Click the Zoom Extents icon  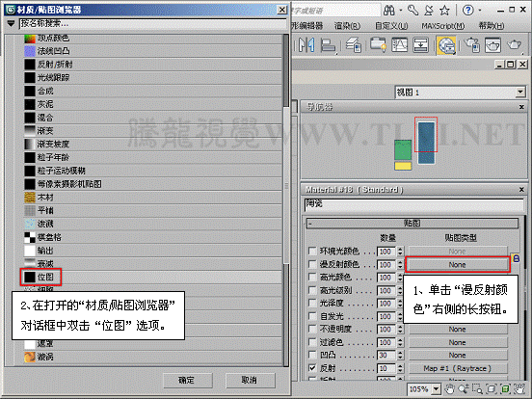pyautogui.click(x=492, y=388)
